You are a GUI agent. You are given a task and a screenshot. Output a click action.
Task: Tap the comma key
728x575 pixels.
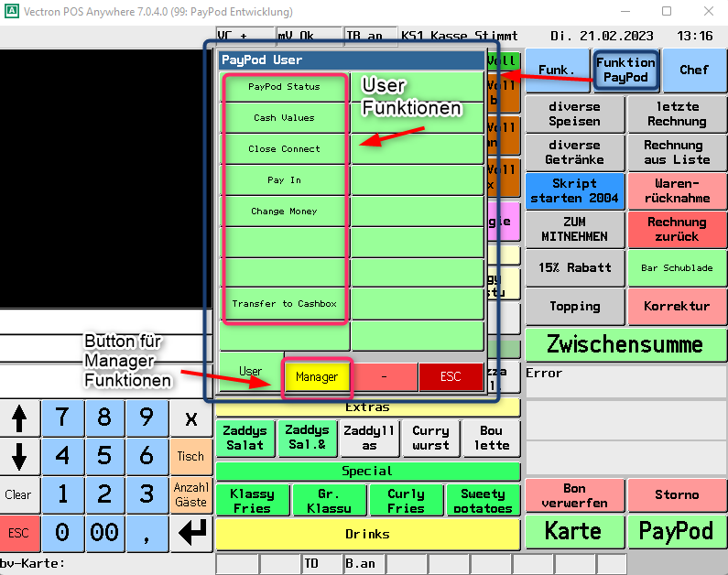click(x=147, y=533)
